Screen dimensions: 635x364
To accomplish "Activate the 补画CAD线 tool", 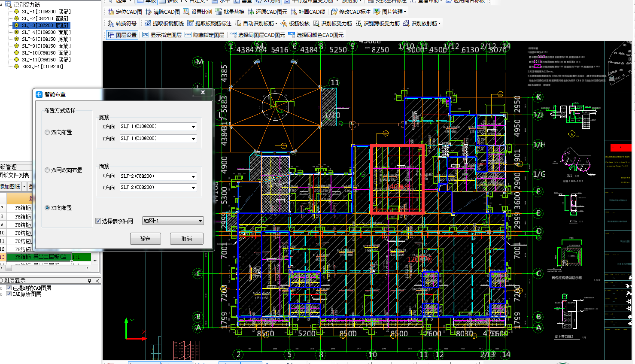I will click(308, 12).
